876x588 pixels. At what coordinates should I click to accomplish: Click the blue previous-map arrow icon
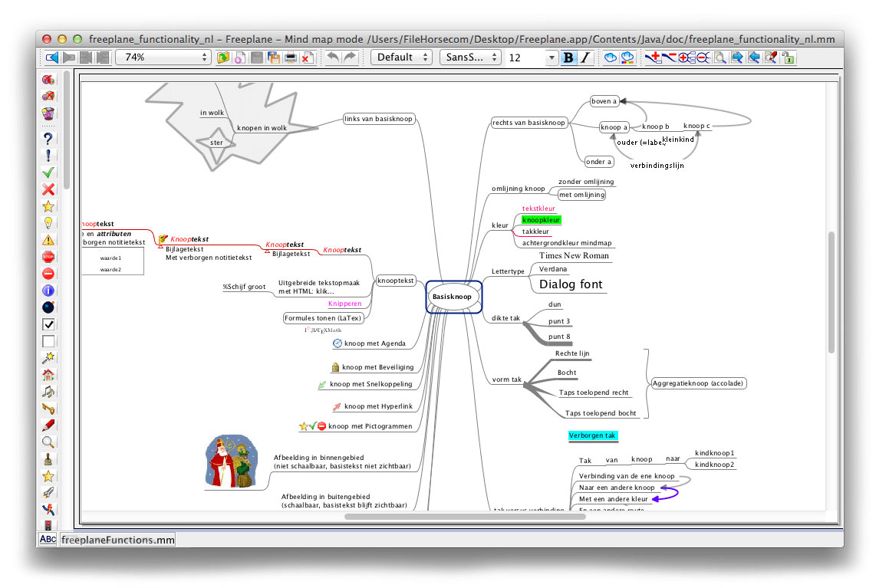[52, 57]
